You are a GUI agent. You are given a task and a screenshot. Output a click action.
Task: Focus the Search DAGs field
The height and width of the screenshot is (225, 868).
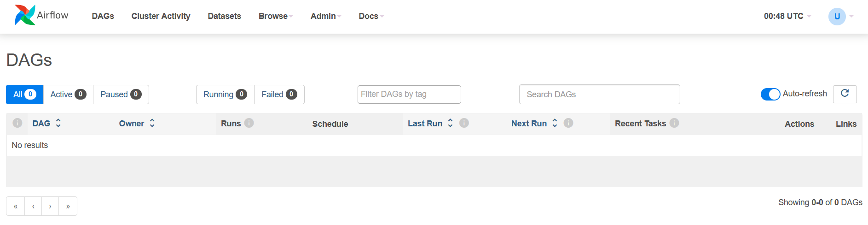point(599,95)
